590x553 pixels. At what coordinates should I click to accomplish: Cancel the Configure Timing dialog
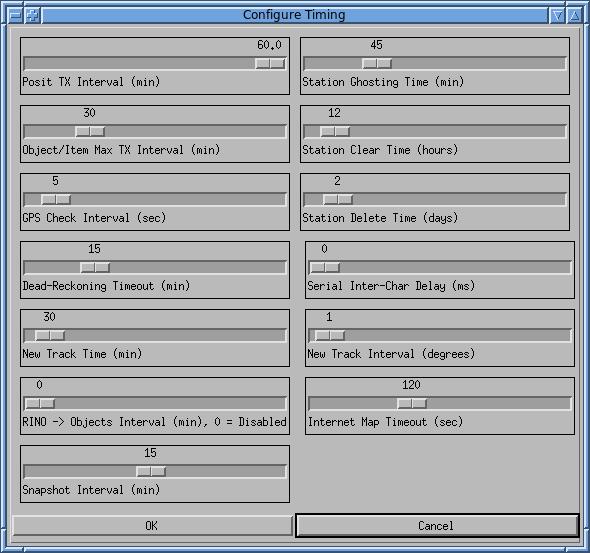tap(436, 526)
